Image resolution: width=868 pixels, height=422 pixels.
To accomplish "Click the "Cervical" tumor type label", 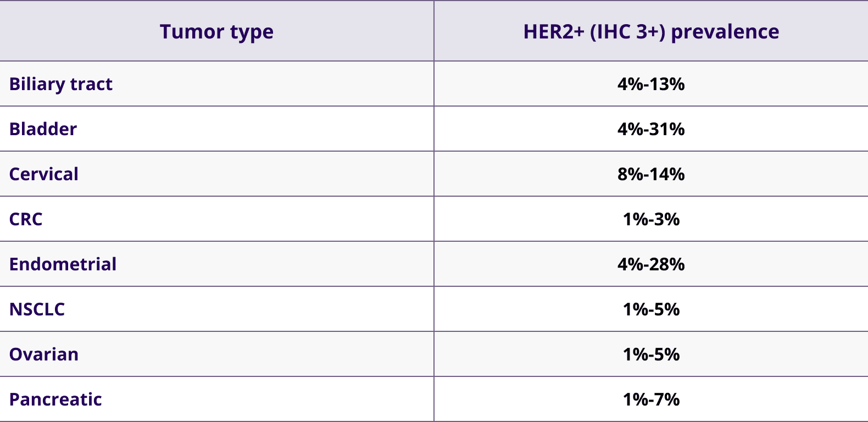I will click(44, 174).
